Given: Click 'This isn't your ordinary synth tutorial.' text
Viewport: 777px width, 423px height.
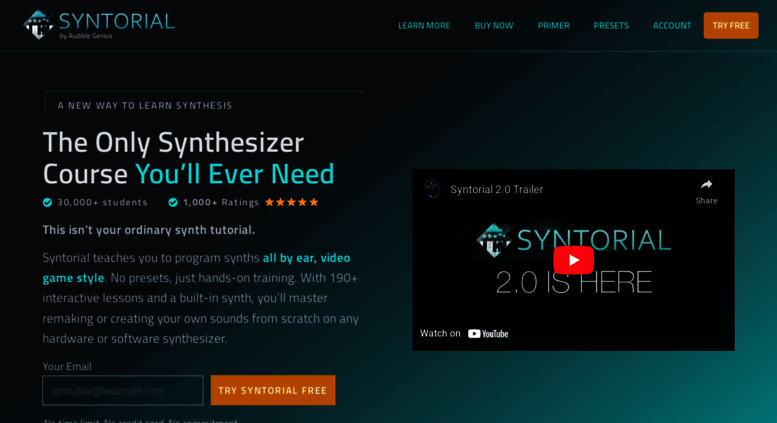Looking at the screenshot, I should pos(149,230).
